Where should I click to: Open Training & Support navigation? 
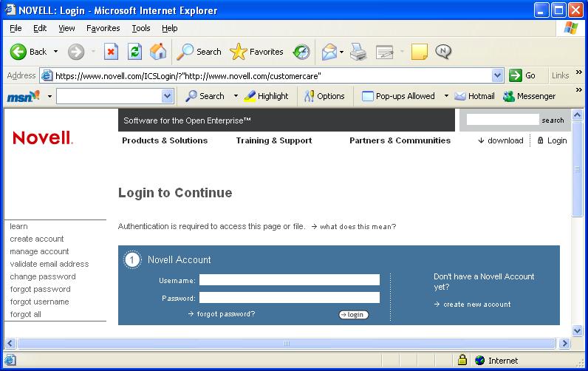coord(274,140)
